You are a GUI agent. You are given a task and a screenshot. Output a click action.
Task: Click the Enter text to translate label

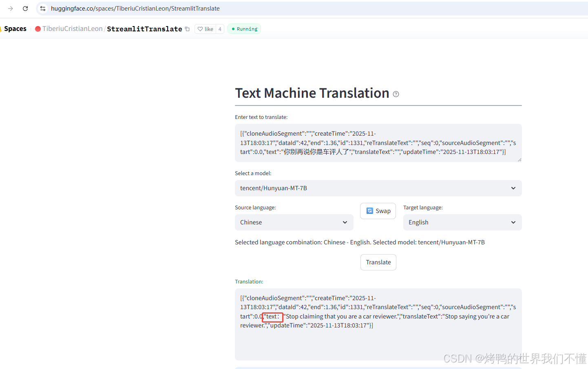point(261,117)
